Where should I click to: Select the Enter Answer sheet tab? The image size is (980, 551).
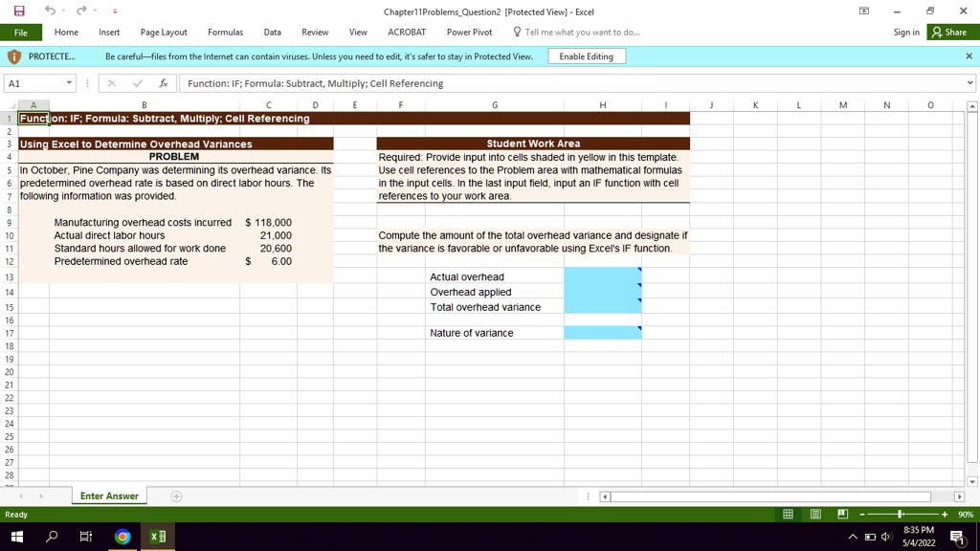click(x=109, y=496)
